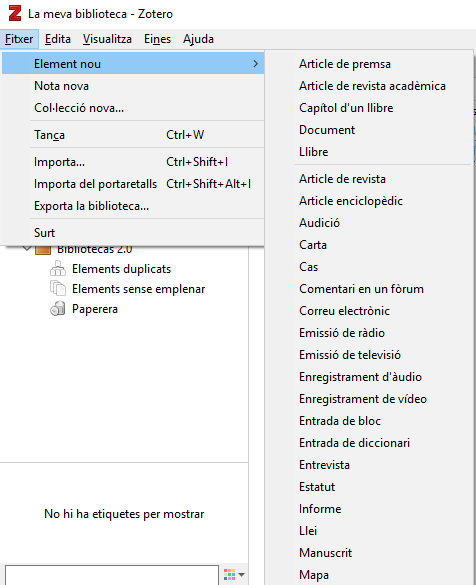Select Enregistrament de vídeo
Viewport: 476px width, 585px height.
click(369, 399)
